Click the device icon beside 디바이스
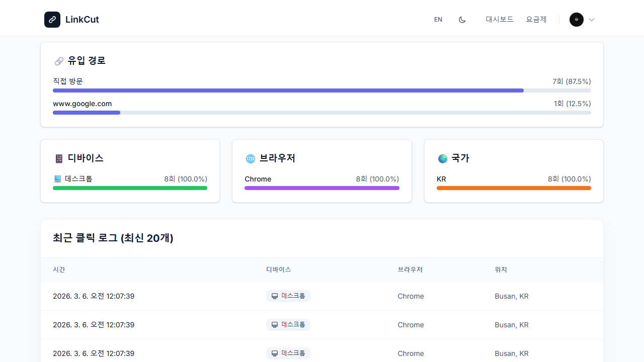 (x=59, y=158)
